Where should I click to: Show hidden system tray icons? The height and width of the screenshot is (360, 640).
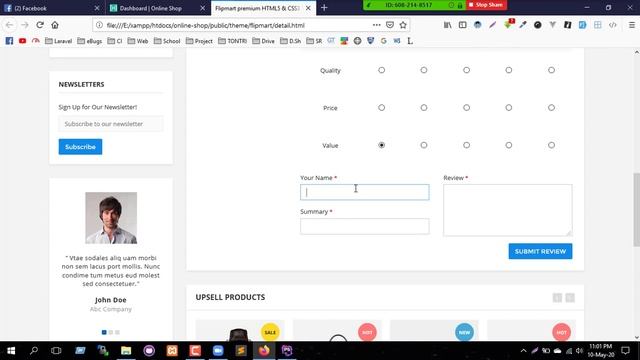point(523,351)
